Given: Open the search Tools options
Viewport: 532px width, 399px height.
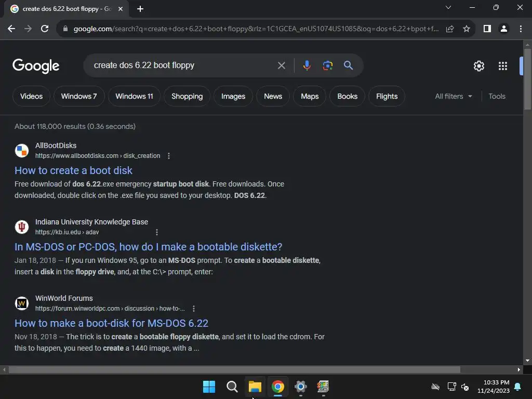Looking at the screenshot, I should pos(497,96).
